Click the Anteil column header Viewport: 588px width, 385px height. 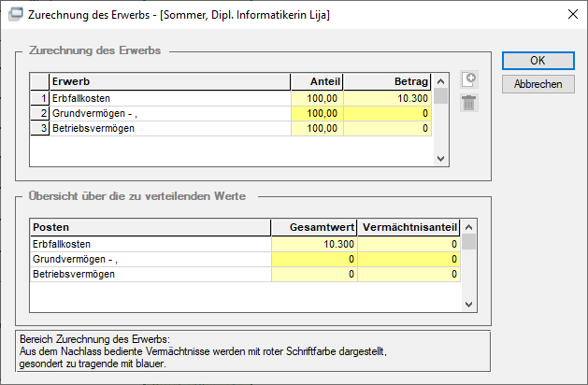coord(317,81)
